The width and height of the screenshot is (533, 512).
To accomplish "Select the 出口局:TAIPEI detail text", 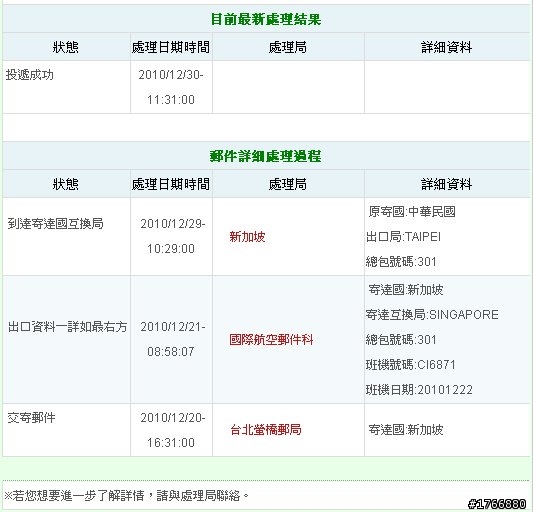I will 403,237.
